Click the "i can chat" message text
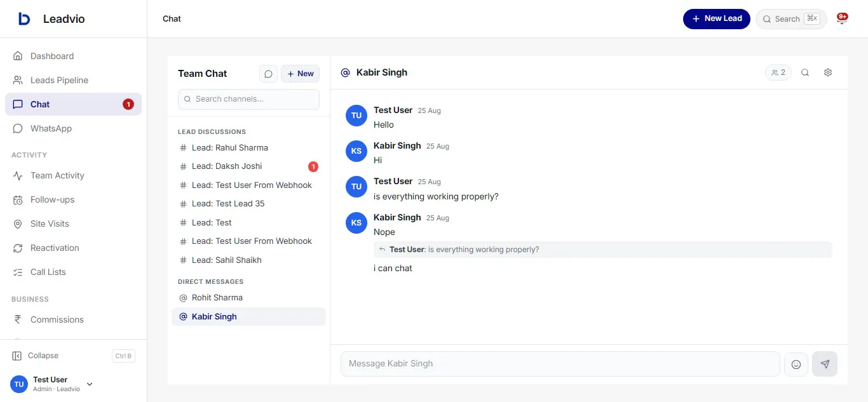 [393, 269]
